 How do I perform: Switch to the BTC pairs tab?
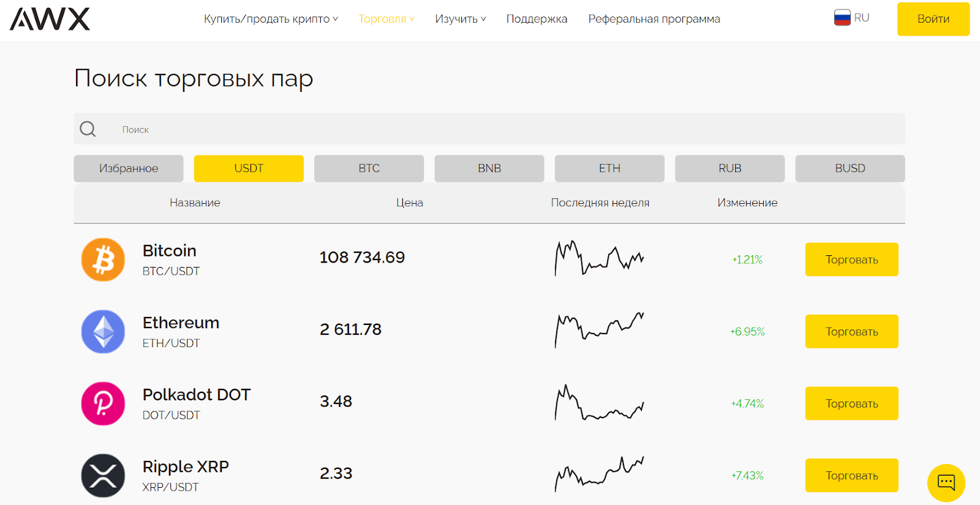(369, 168)
